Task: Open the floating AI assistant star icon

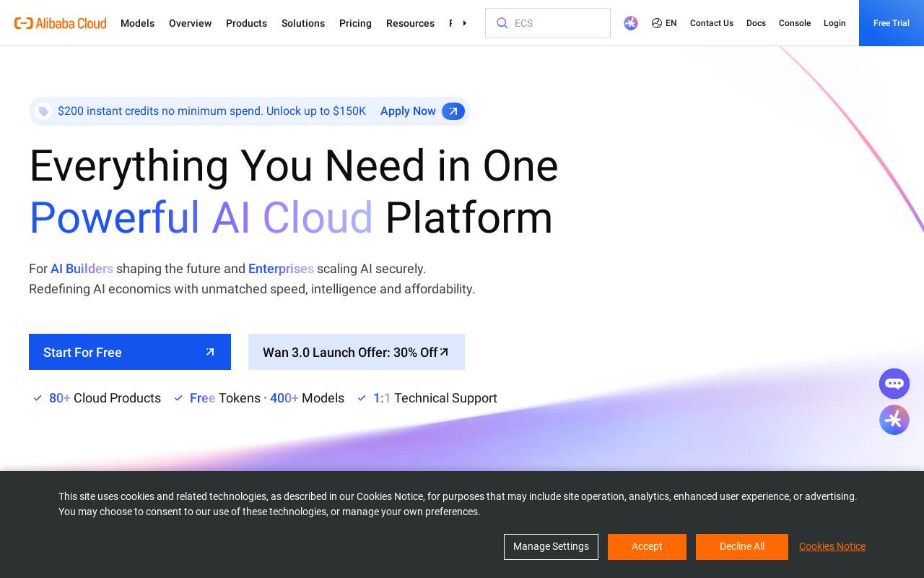Action: coord(894,420)
